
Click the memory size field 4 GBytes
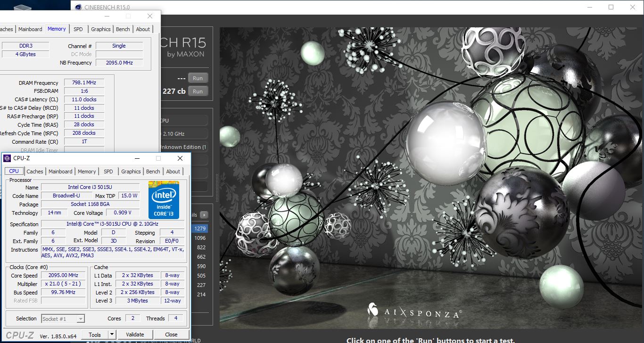[25, 54]
